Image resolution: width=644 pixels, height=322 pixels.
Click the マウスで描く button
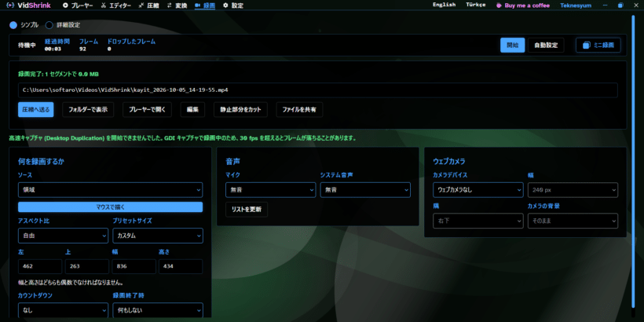tap(111, 207)
